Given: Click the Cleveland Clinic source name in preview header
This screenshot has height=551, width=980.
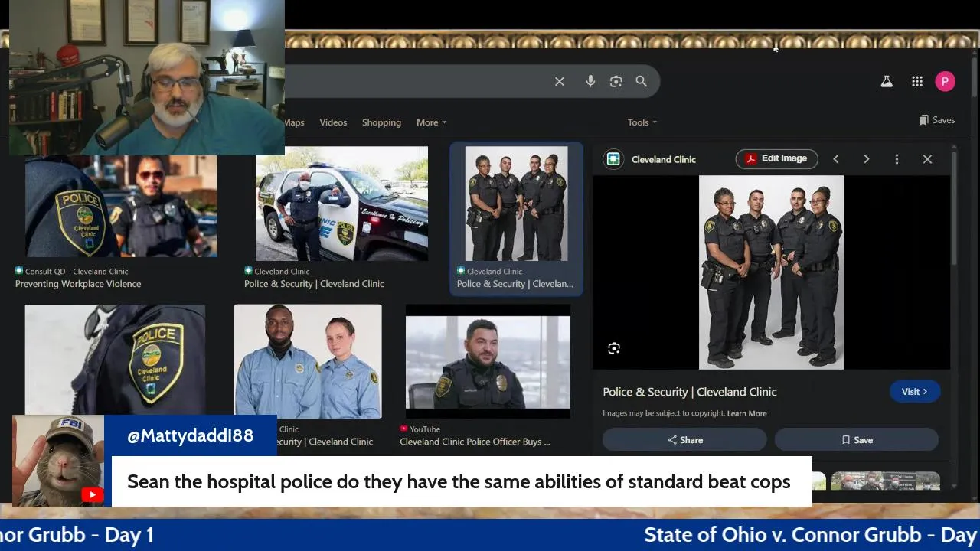Looking at the screenshot, I should (664, 159).
